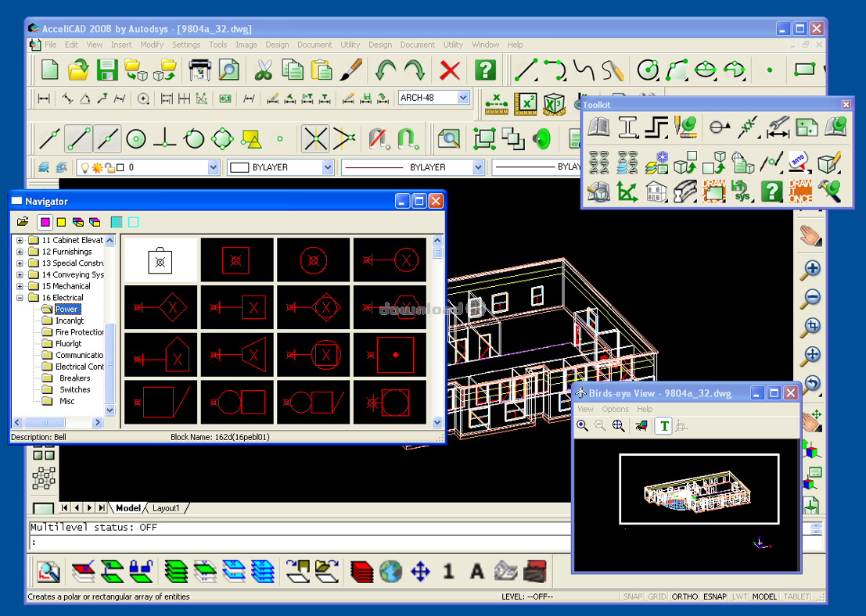This screenshot has width=866, height=616.
Task: Select the I-beam steel tool in Toolkit
Action: (627, 127)
